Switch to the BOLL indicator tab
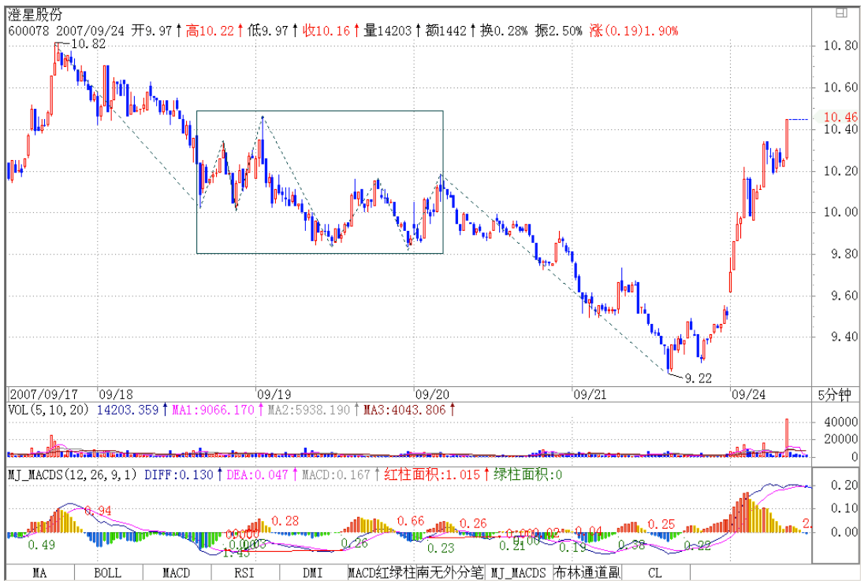The image size is (868, 588). point(108,572)
